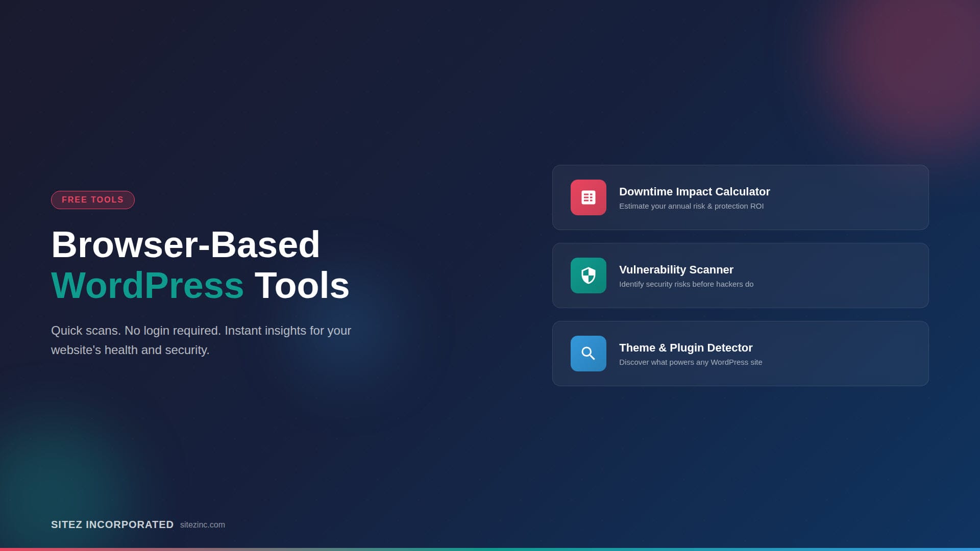Click the "Quick scans. No login required" paragraph
Screen dimensions: 980x551
tap(201, 340)
